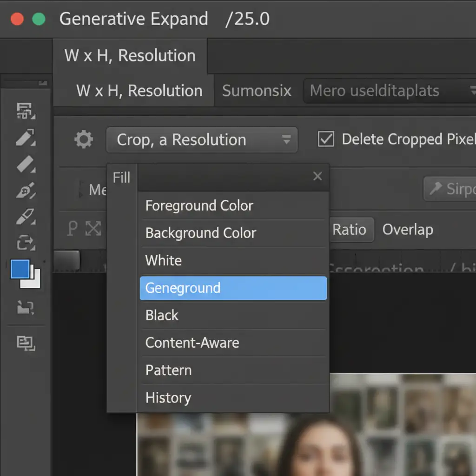The height and width of the screenshot is (476, 476).
Task: Click the brush-with-gear healing tool icon
Action: click(26, 191)
